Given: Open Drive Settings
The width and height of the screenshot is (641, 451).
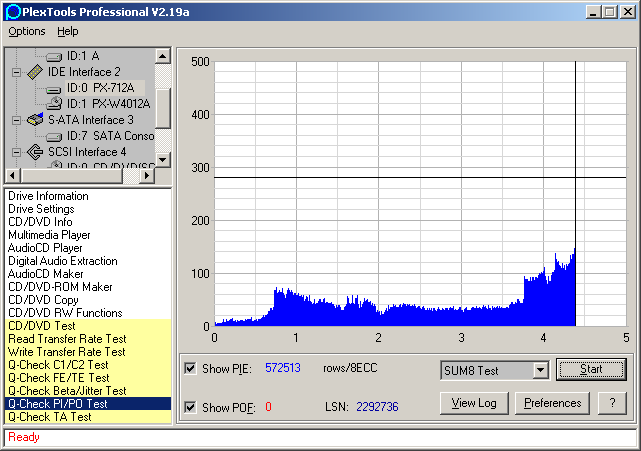Looking at the screenshot, I should (88, 209).
